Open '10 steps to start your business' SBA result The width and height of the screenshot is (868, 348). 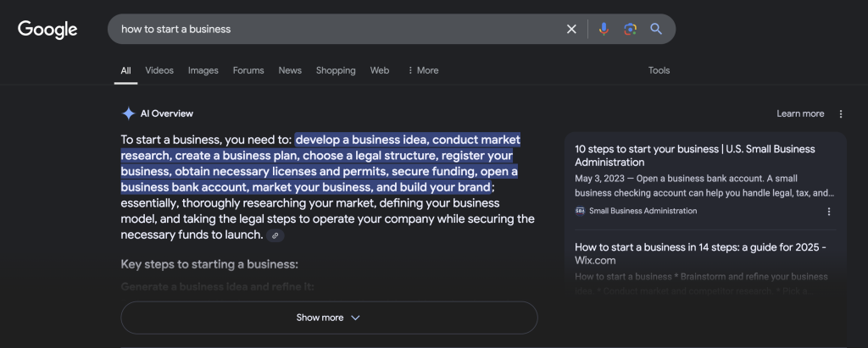click(x=695, y=156)
